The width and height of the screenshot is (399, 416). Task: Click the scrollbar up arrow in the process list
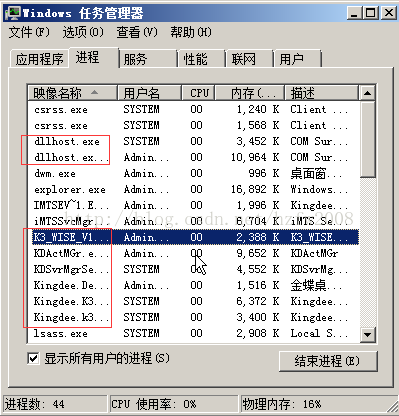coord(368,93)
